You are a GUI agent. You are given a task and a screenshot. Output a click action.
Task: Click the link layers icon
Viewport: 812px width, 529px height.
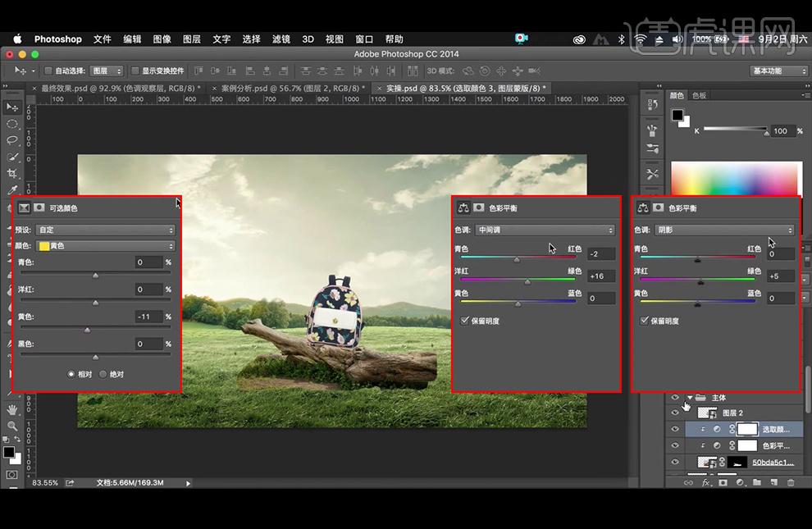688,482
